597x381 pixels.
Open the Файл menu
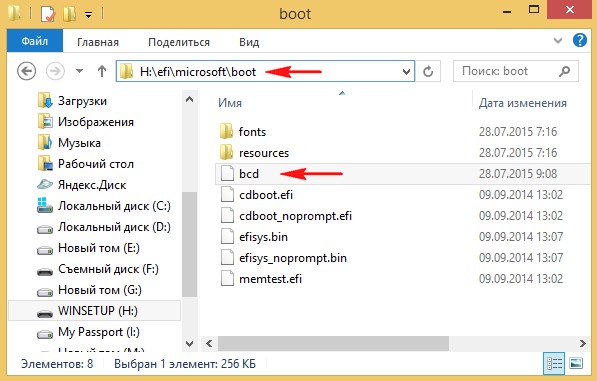(35, 41)
